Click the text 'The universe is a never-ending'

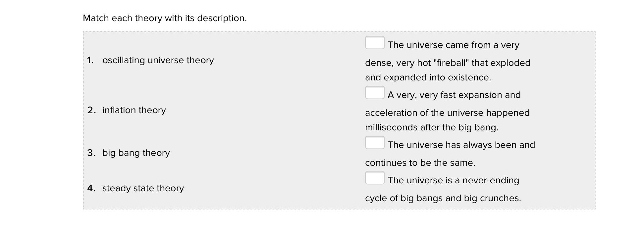tap(453, 180)
